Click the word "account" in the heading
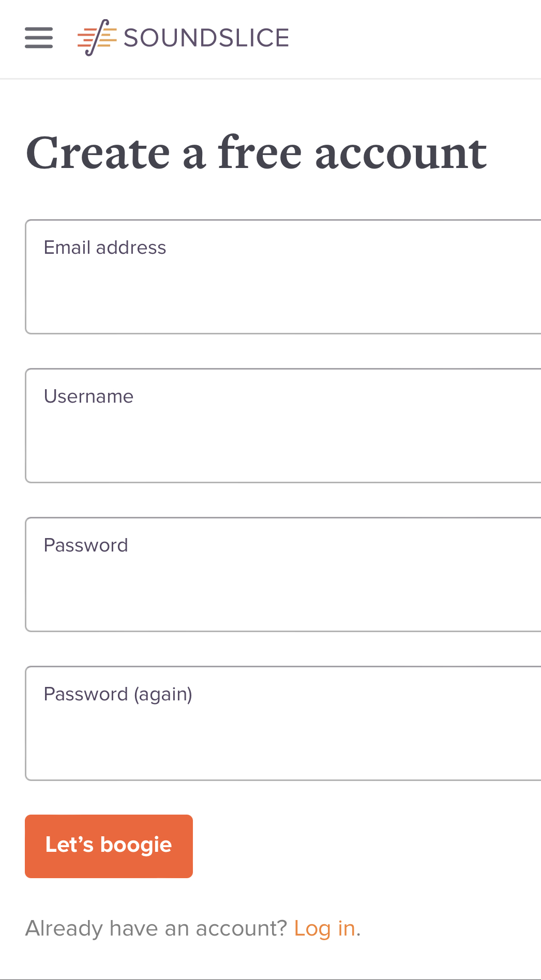 click(x=401, y=154)
